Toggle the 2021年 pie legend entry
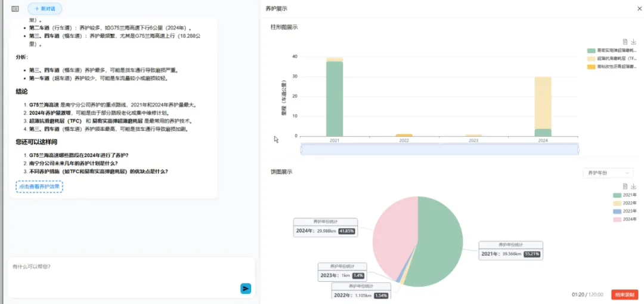This screenshot has width=644, height=304. tap(624, 195)
